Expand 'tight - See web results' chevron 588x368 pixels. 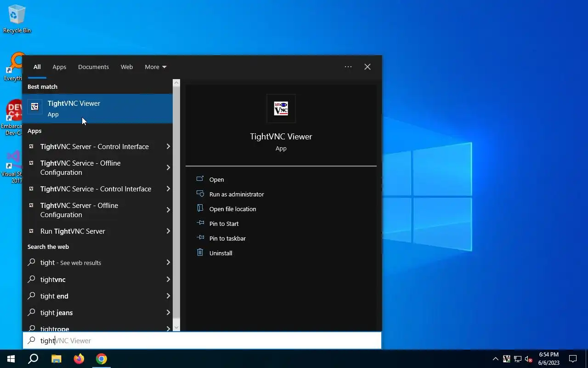(x=168, y=262)
